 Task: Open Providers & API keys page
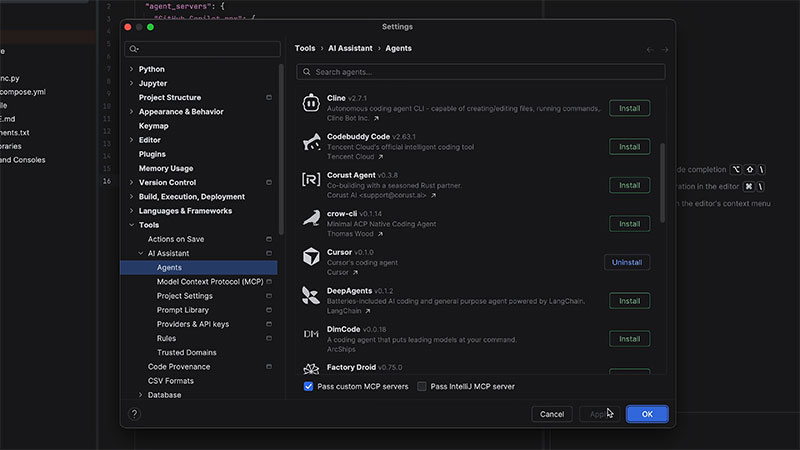point(193,324)
